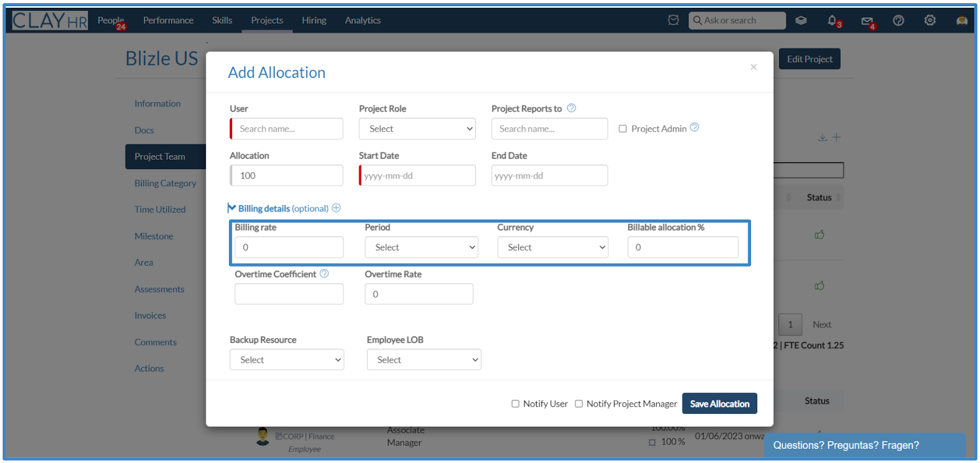This screenshot has height=463, width=980.
Task: Close the Add Allocation dialog
Action: pos(753,67)
